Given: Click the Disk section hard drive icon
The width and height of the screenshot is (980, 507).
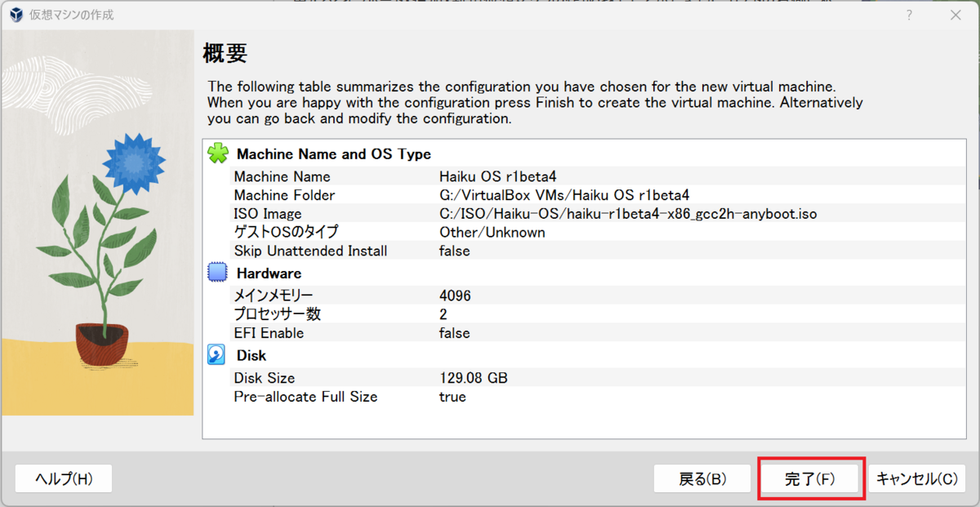Looking at the screenshot, I should pos(217,355).
